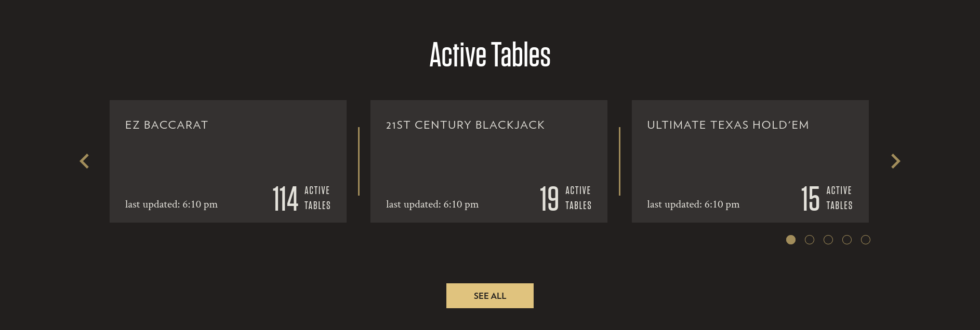Click the divider between Baccarat and Blackjack cards
Viewport: 980px width, 330px height.
(359, 161)
